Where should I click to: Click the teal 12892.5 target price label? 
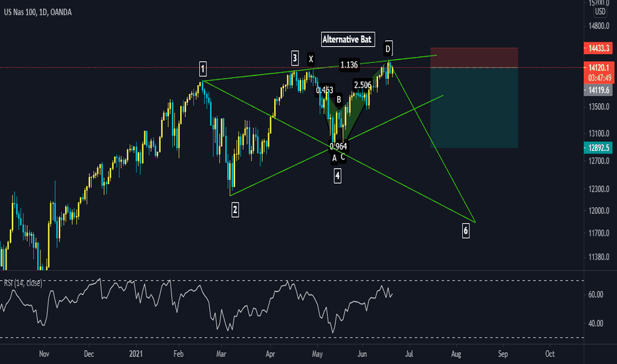click(x=598, y=148)
